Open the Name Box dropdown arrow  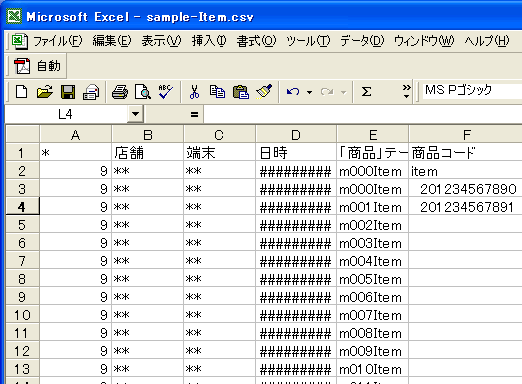pos(135,114)
